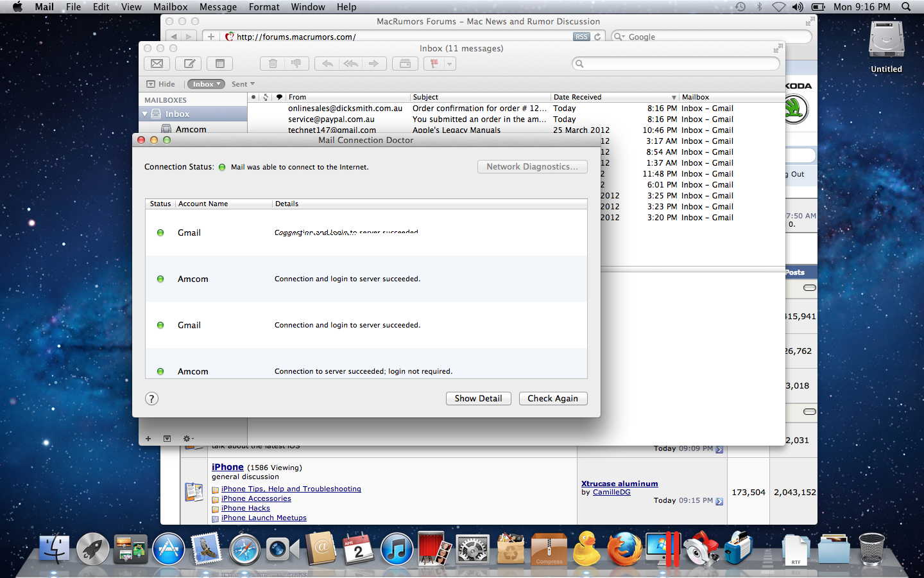Image resolution: width=924 pixels, height=578 pixels.
Task: Open the iPhone Hacks link
Action: click(x=246, y=508)
